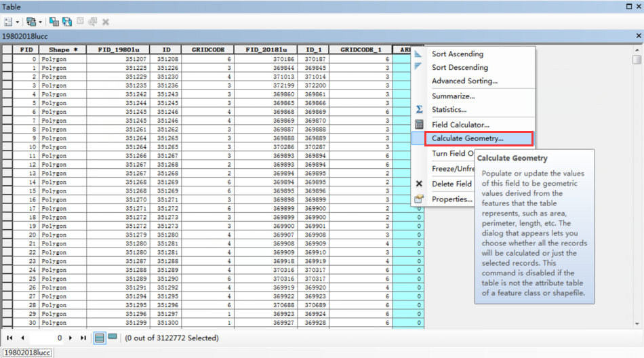The height and width of the screenshot is (358, 644).
Task: Toggle Show selected records view
Action: click(113, 338)
